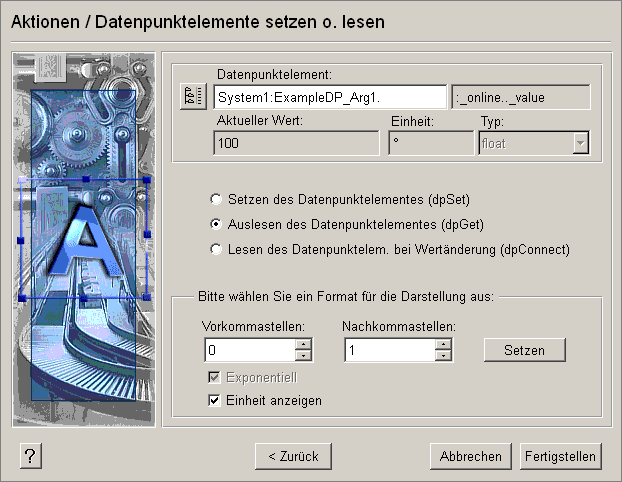Toggle the Exponentiell checkbox

tap(214, 378)
